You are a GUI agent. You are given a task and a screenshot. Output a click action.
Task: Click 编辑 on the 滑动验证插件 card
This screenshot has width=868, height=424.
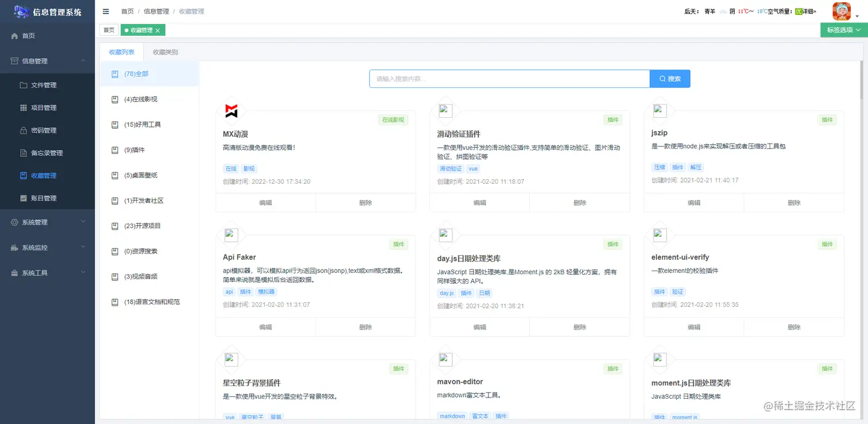click(480, 203)
